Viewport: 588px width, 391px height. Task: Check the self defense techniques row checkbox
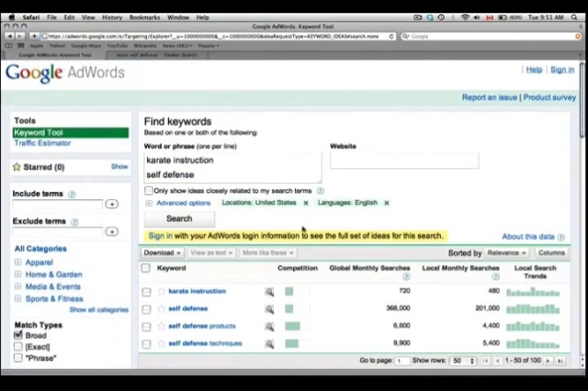tap(146, 344)
